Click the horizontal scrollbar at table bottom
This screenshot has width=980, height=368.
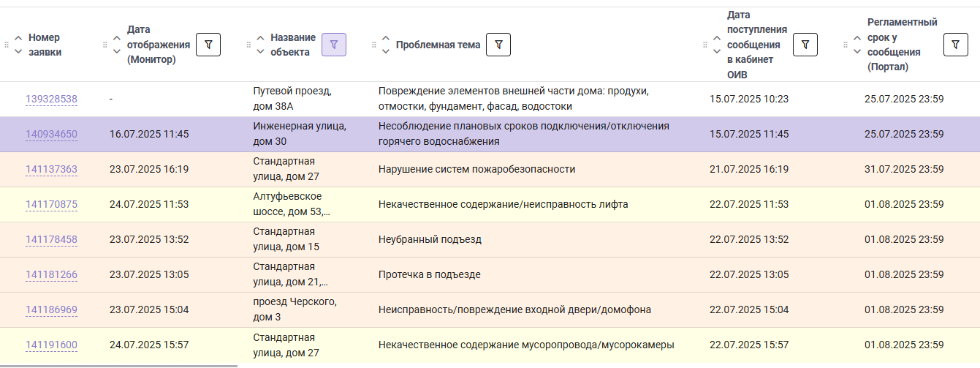(x=118, y=365)
